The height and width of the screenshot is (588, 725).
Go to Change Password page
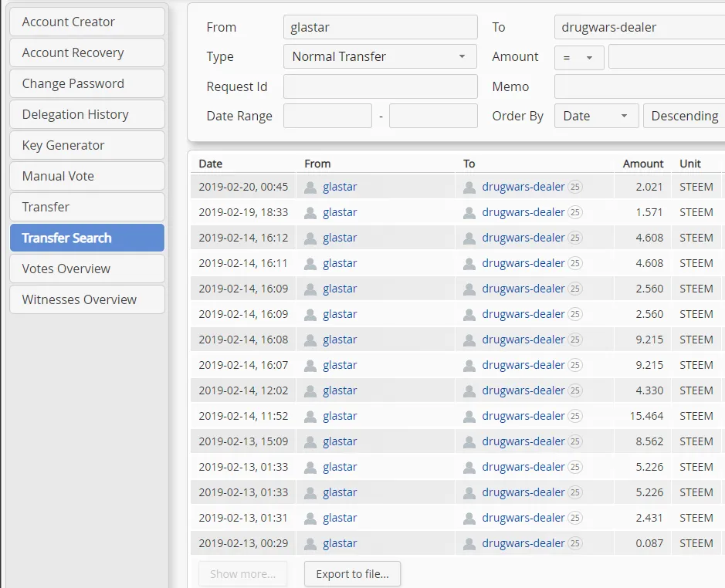pos(87,83)
